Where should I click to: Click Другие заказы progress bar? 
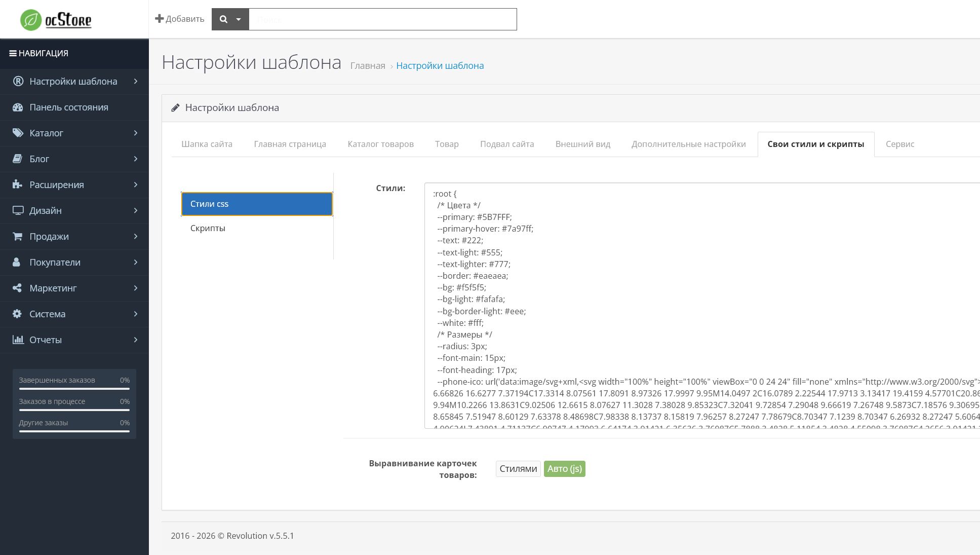(x=74, y=431)
